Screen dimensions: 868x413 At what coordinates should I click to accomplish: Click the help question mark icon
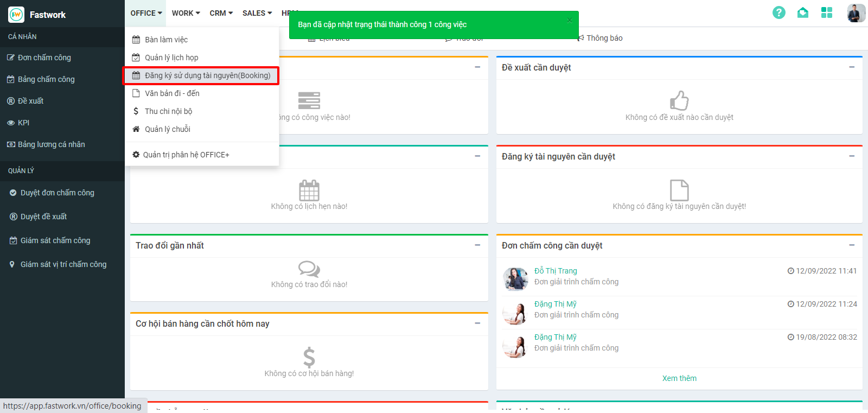click(x=778, y=12)
